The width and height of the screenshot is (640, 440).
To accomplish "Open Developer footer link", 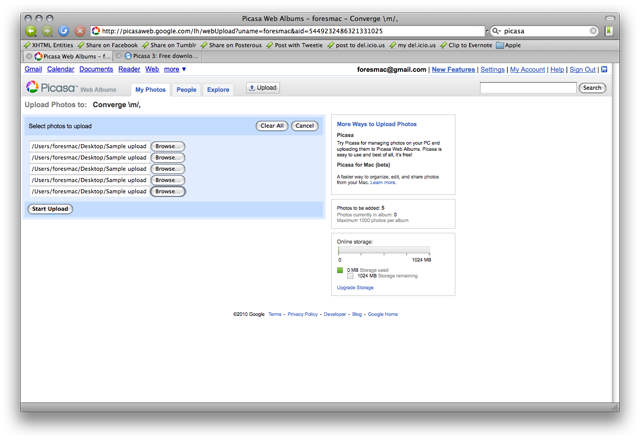I will (335, 314).
